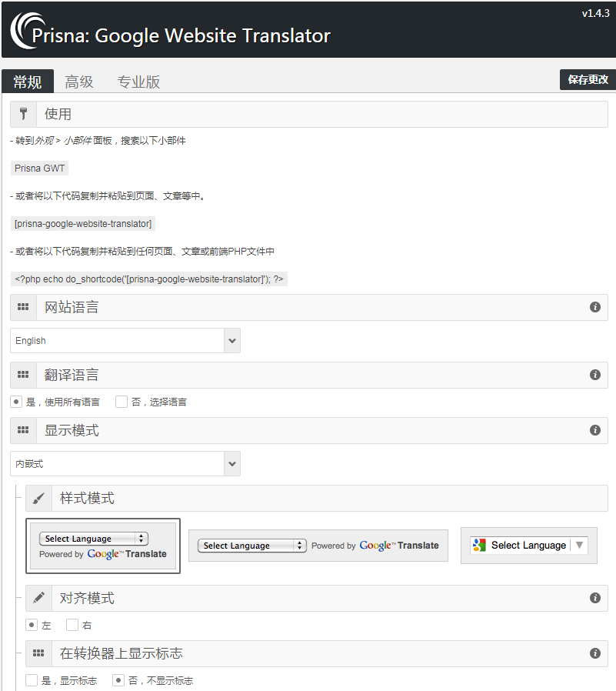Viewport: 616px width, 691px height.
Task: Click the 保存更改 button
Action: coord(588,80)
